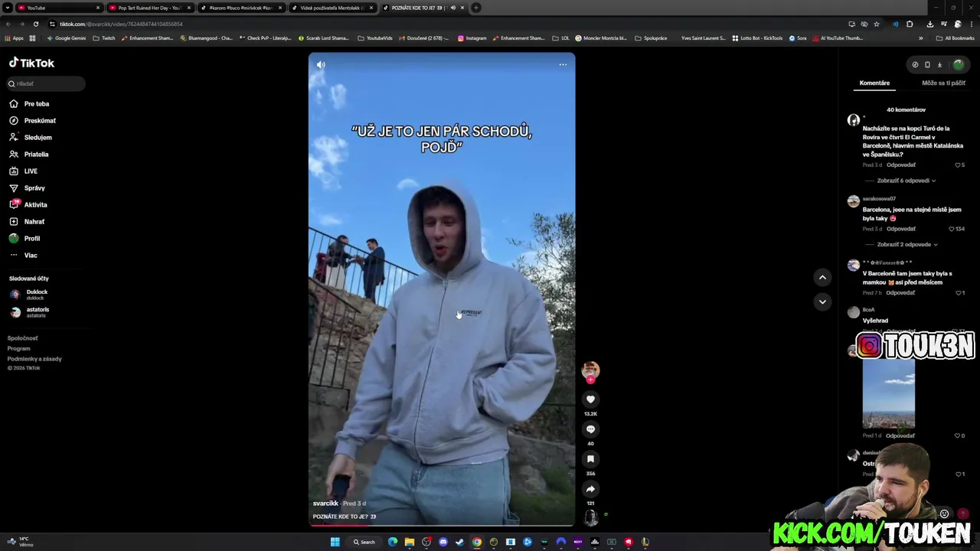Viewport: 980px width, 551px height.
Task: Click first icon in top-right pill
Action: [x=915, y=65]
